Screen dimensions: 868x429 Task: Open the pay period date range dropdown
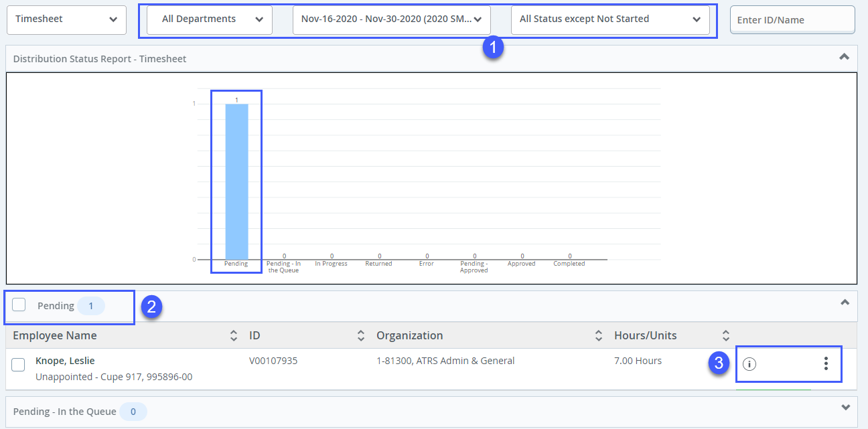[x=391, y=19]
